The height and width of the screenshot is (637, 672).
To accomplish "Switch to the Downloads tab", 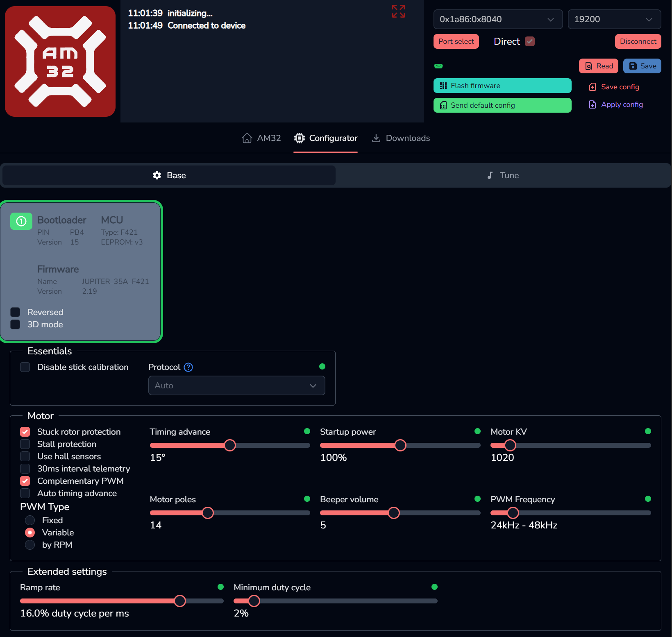I will point(401,138).
